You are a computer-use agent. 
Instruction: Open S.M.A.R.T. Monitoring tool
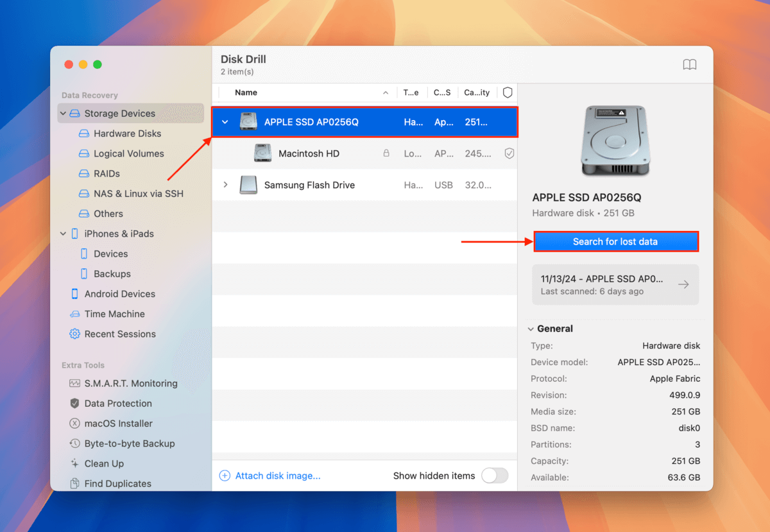pyautogui.click(x=131, y=383)
